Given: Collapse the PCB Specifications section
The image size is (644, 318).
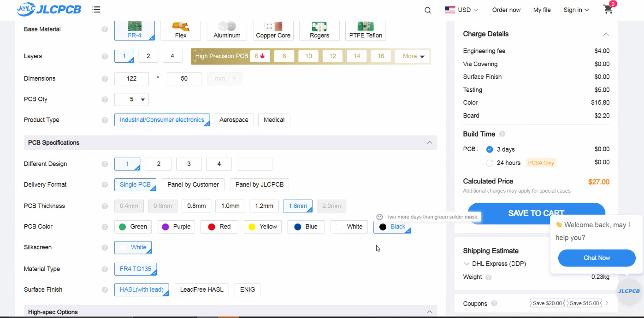Looking at the screenshot, I should pos(430,142).
